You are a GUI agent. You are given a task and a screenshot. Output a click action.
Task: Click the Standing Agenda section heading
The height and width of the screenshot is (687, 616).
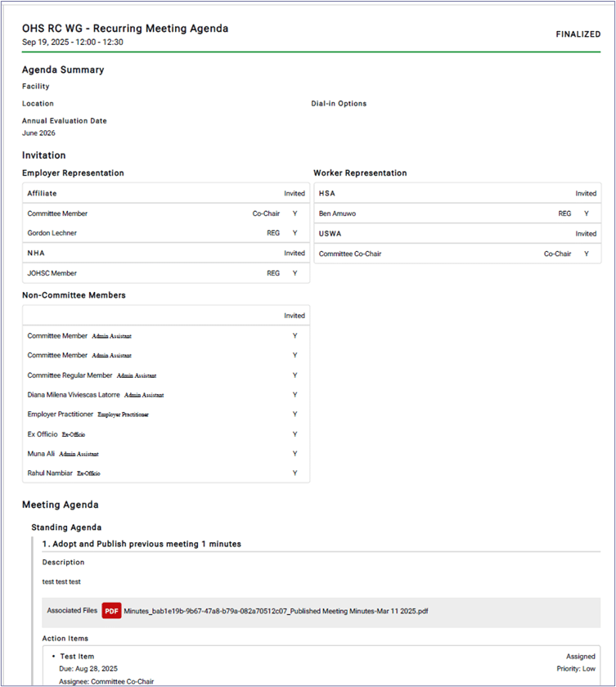pos(66,528)
